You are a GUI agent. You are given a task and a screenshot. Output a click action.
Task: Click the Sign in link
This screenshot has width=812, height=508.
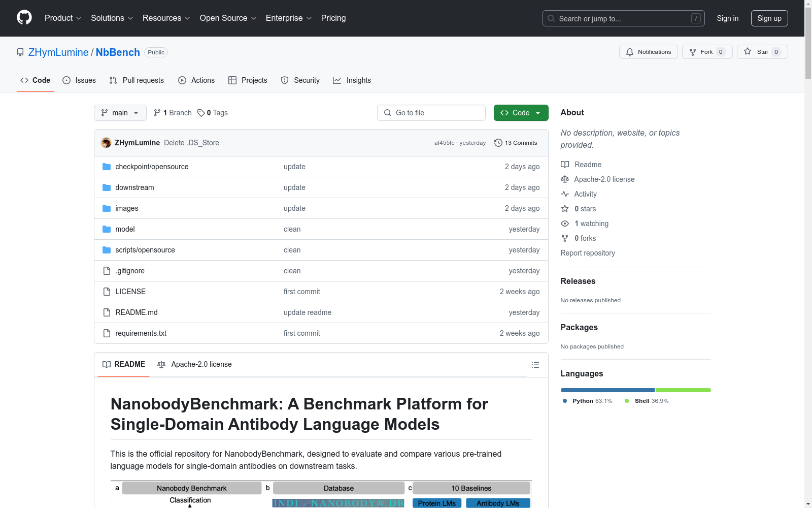tap(728, 18)
